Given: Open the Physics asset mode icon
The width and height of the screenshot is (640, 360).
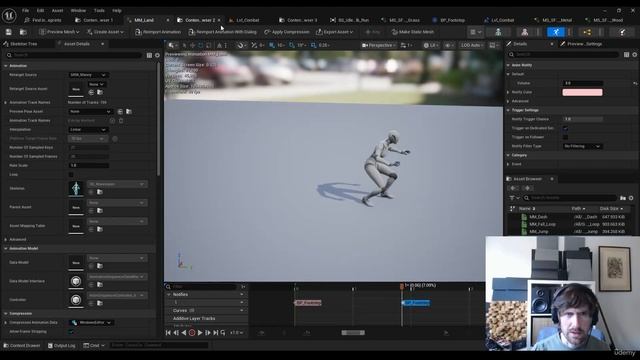Looking at the screenshot, I should 622,32.
